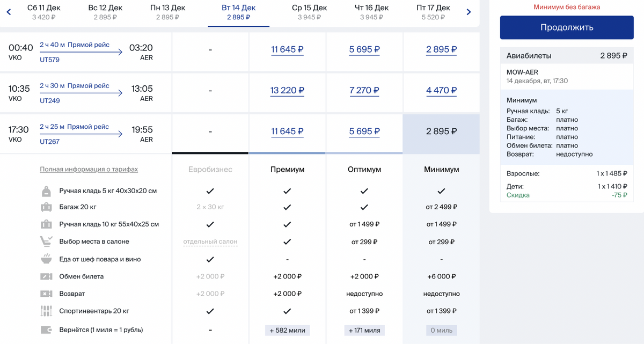Click the sports equipment 20 kg icon
This screenshot has width=644, height=344.
(x=46, y=311)
